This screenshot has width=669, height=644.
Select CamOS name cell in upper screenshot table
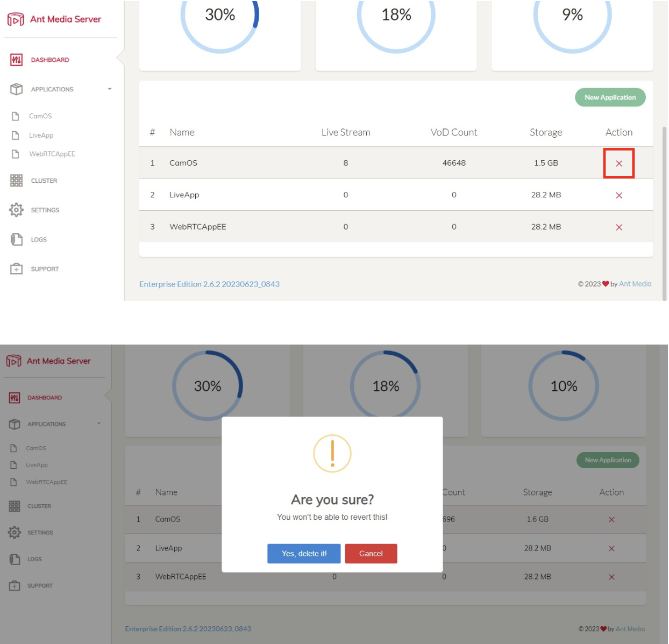[x=183, y=163]
